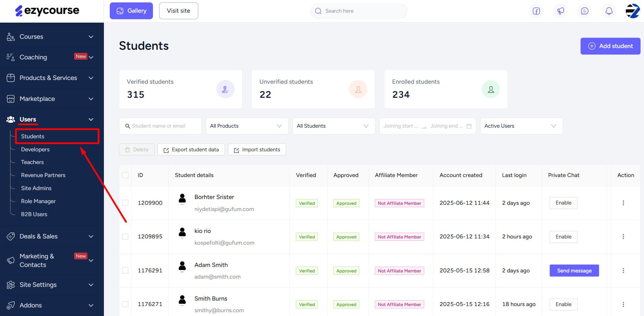This screenshot has width=644, height=316.
Task: Expand the Site Settings chevron
Action: (91, 285)
